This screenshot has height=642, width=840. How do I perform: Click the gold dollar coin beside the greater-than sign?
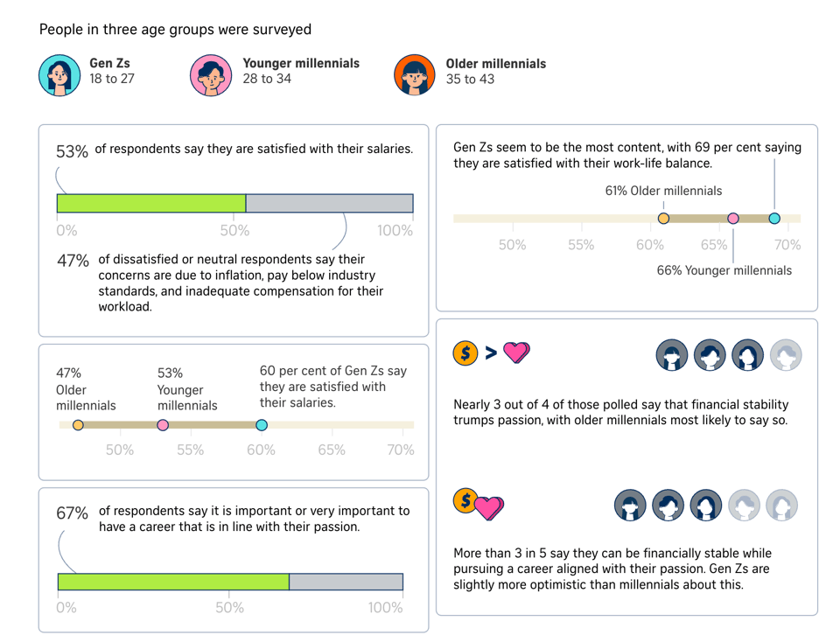click(x=465, y=353)
